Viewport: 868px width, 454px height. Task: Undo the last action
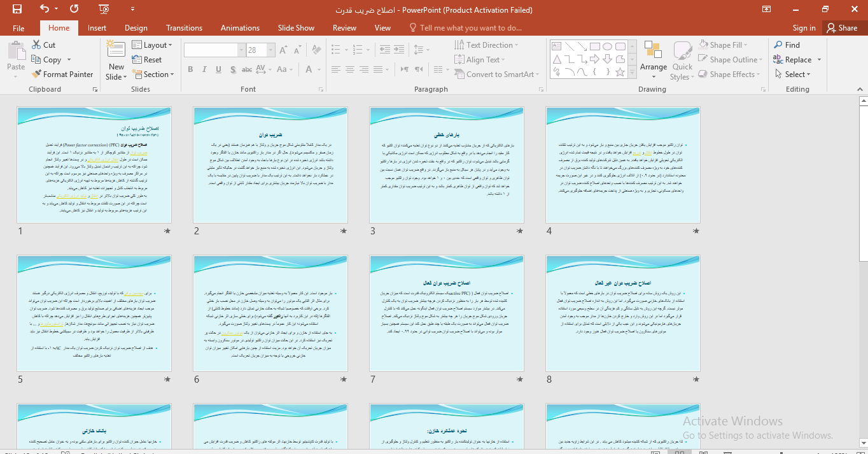(44, 10)
